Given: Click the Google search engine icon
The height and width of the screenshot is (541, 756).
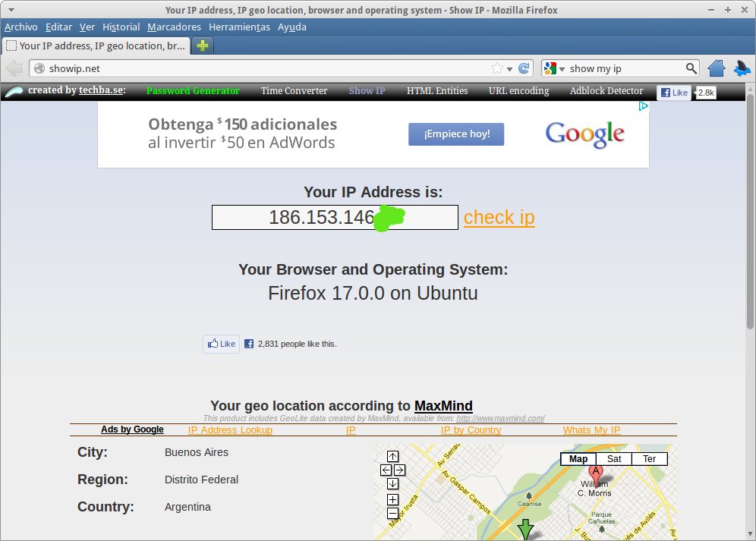Looking at the screenshot, I should [550, 68].
